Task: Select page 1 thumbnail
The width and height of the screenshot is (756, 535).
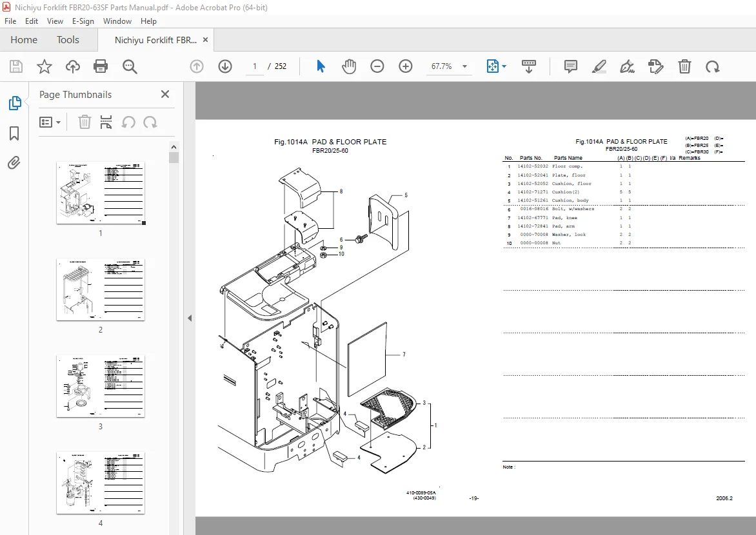Action: tap(101, 193)
